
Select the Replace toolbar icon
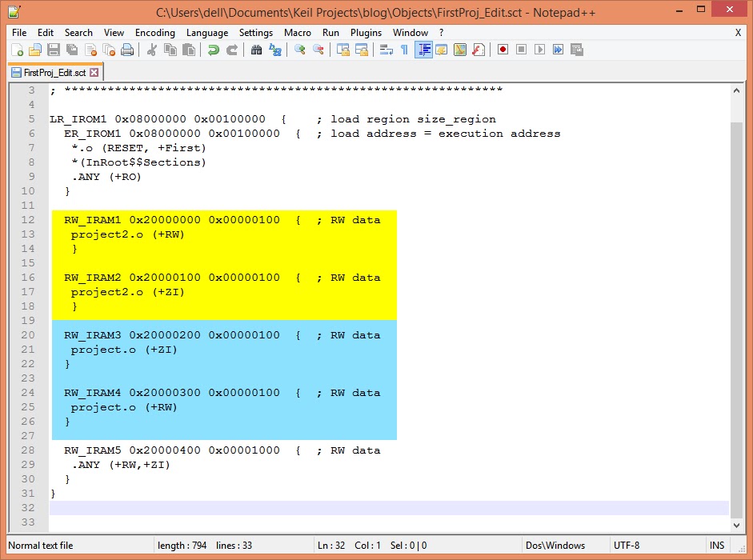click(274, 50)
